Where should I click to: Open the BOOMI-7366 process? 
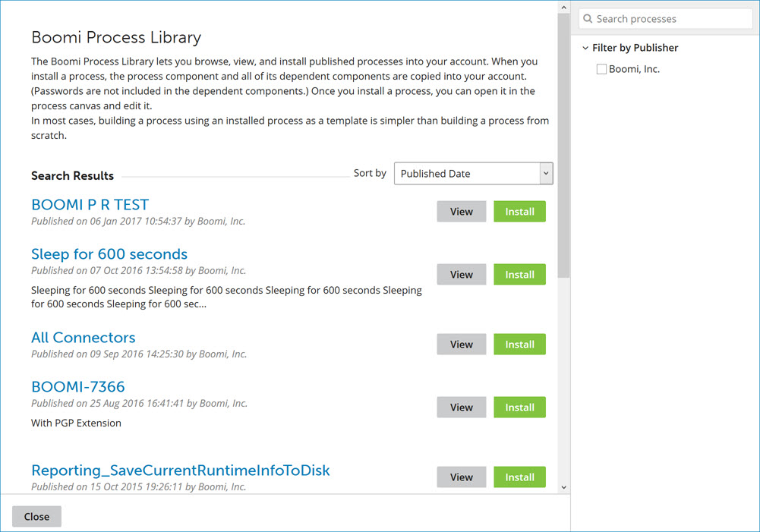click(x=77, y=386)
